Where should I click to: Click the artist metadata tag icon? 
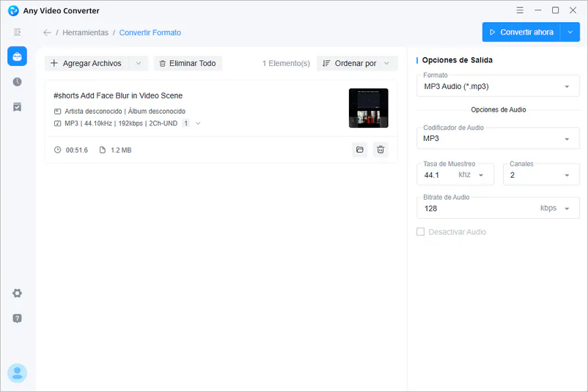pyautogui.click(x=57, y=112)
